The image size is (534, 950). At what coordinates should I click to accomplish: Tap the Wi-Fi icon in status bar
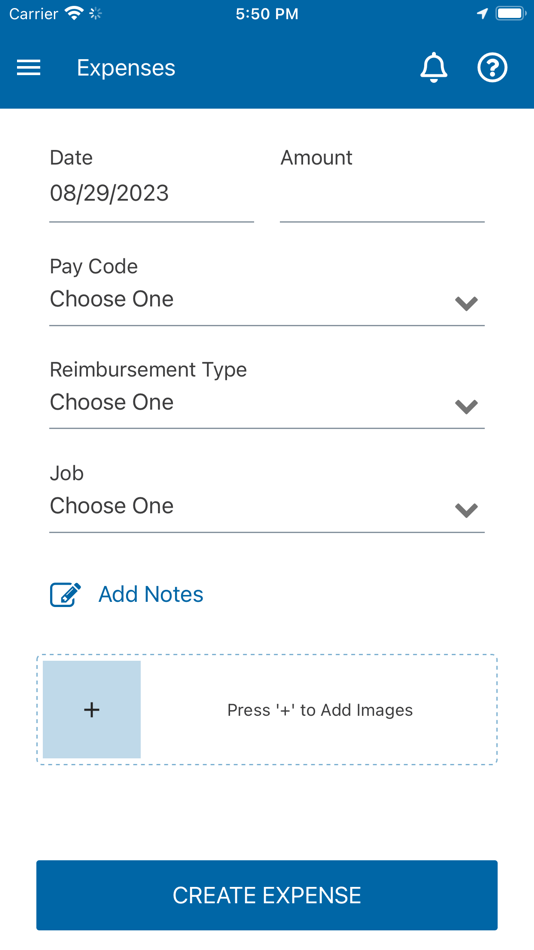pyautogui.click(x=75, y=13)
